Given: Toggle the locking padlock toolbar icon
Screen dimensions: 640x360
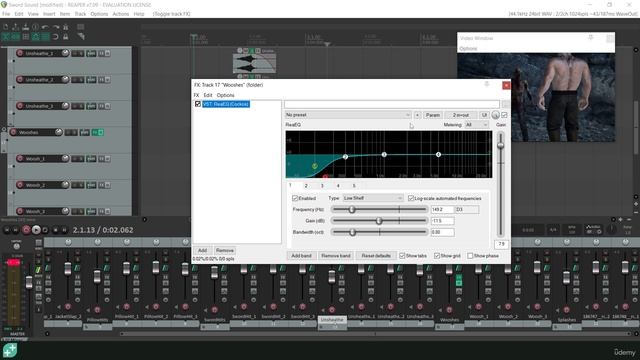Looking at the screenshot, I should (x=65, y=37).
